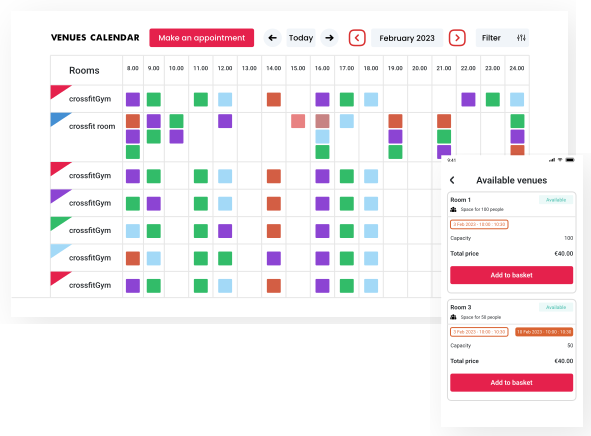This screenshot has width=591, height=436.
Task: Click the VENUES CALENDAR title
Action: 95,38
